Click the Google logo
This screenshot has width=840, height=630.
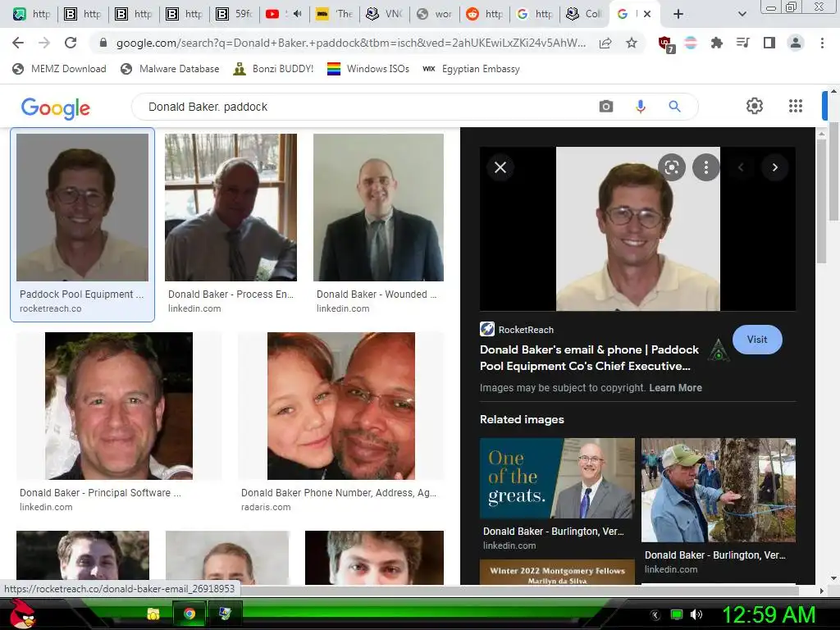(x=56, y=107)
